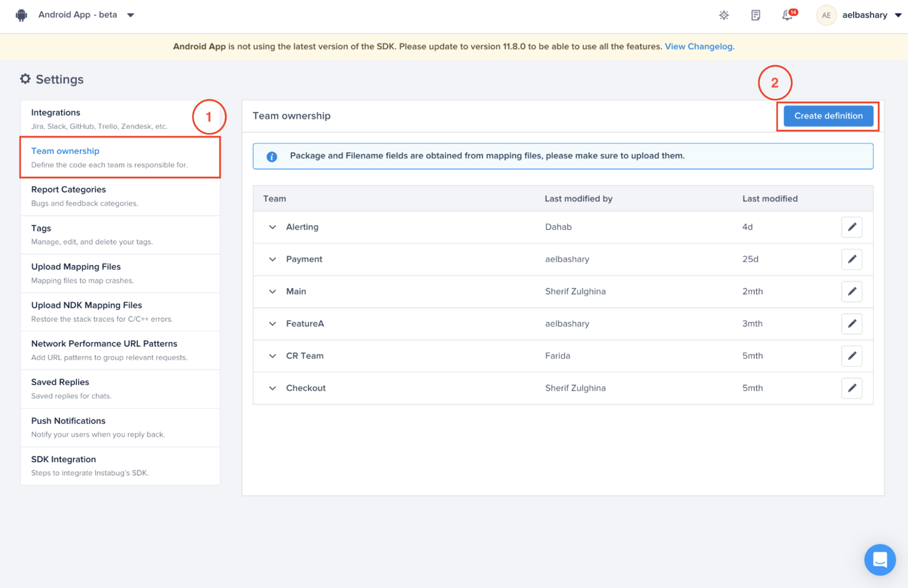
Task: Expand the Checkout team details
Action: [272, 388]
